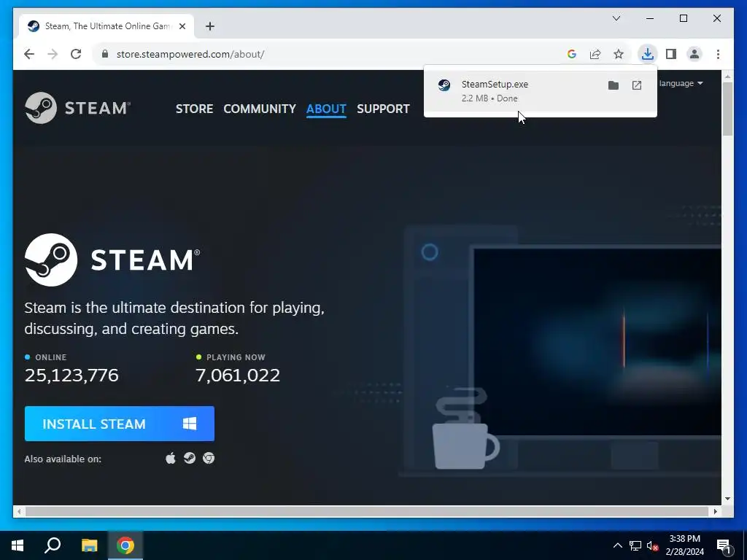Click the Steam logo in header

tap(77, 108)
